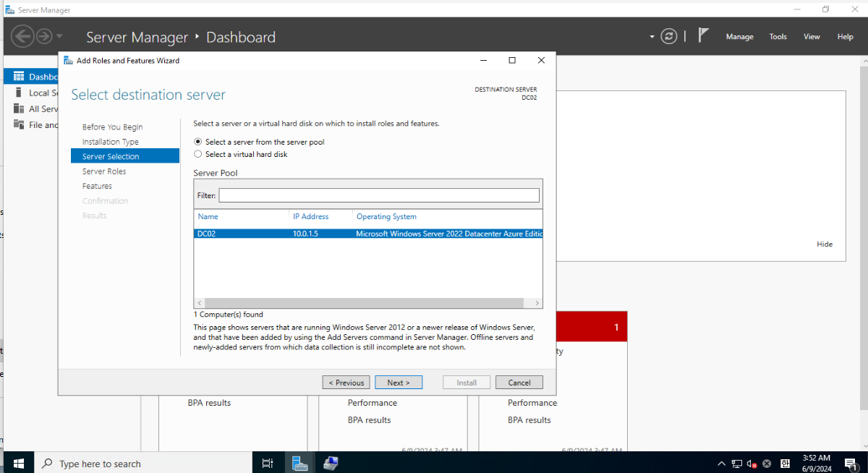Open the notifications flag icon
The height and width of the screenshot is (473, 868).
[703, 35]
